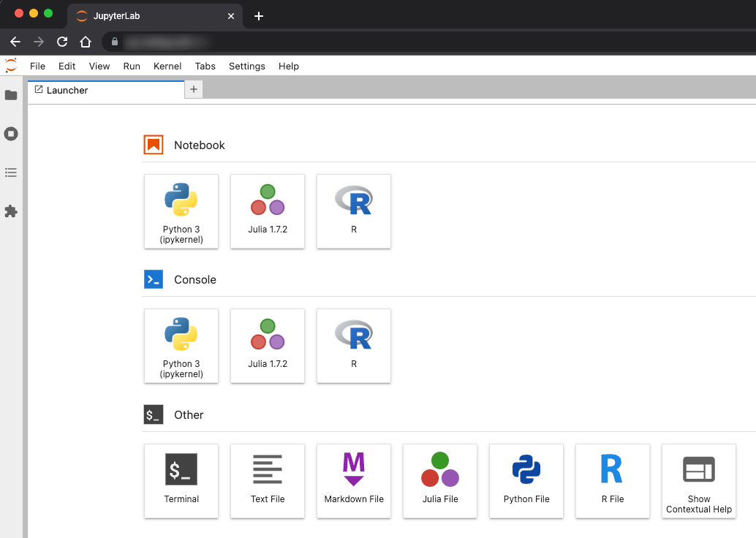The width and height of the screenshot is (756, 538).
Task: Launch Julia 1.7.2 notebook
Action: click(268, 212)
